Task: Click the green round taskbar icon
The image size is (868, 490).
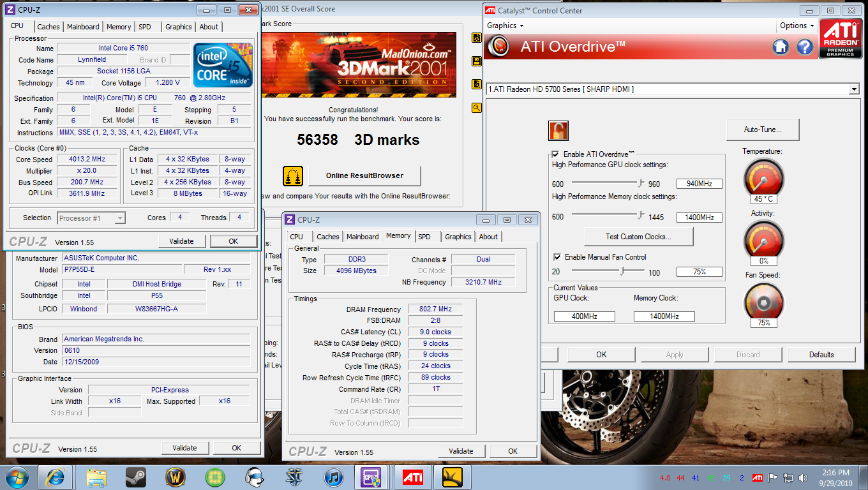Action: (x=215, y=477)
